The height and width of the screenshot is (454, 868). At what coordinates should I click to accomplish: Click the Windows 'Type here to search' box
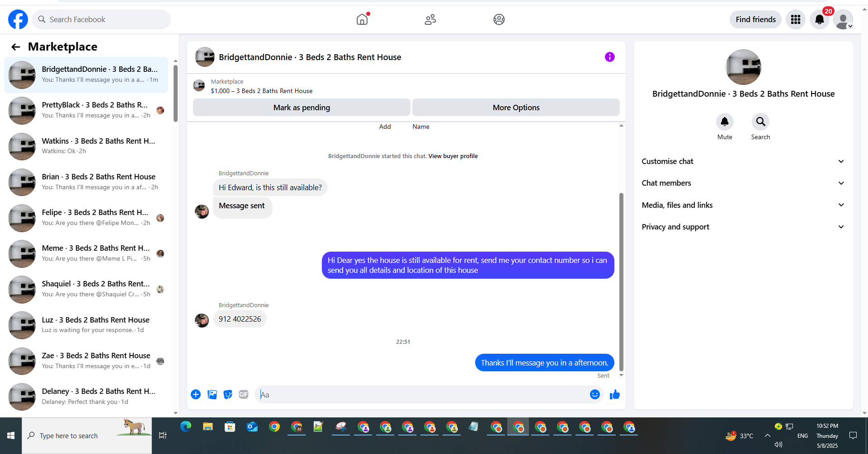click(x=87, y=435)
